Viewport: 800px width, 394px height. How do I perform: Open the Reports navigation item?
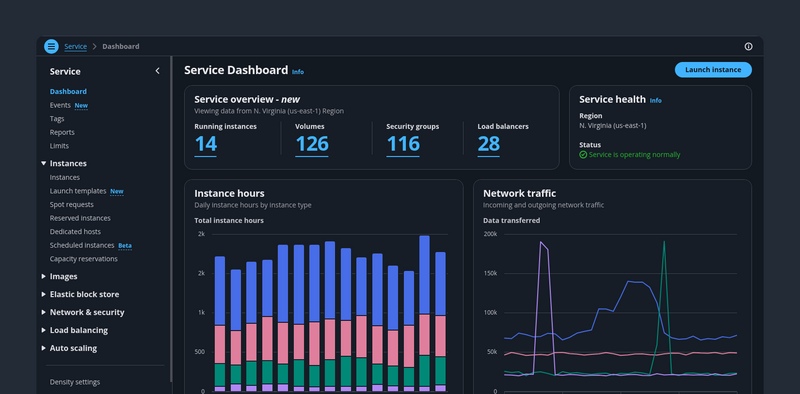62,132
